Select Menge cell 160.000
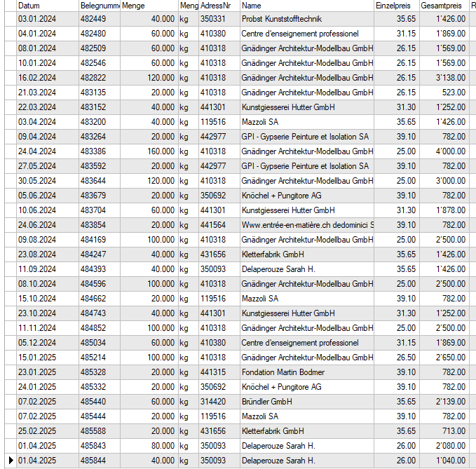Viewport: 476px width, 469px height. pos(149,151)
